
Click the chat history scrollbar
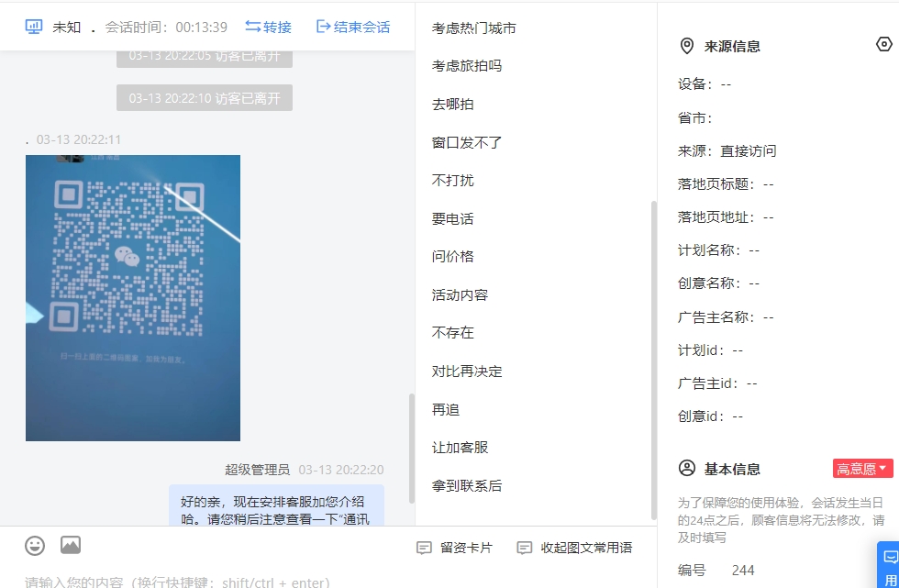coord(412,449)
